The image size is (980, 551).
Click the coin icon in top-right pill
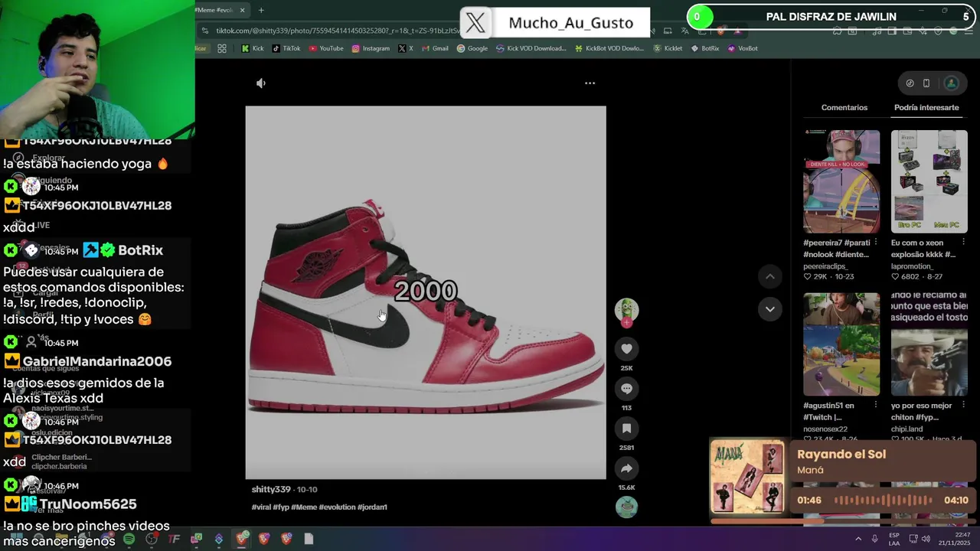[x=910, y=83]
